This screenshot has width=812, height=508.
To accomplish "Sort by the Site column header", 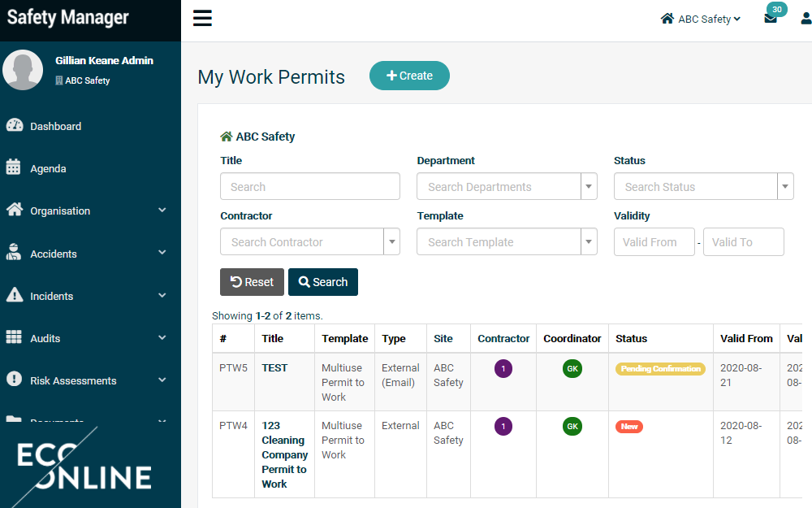I will 443,338.
